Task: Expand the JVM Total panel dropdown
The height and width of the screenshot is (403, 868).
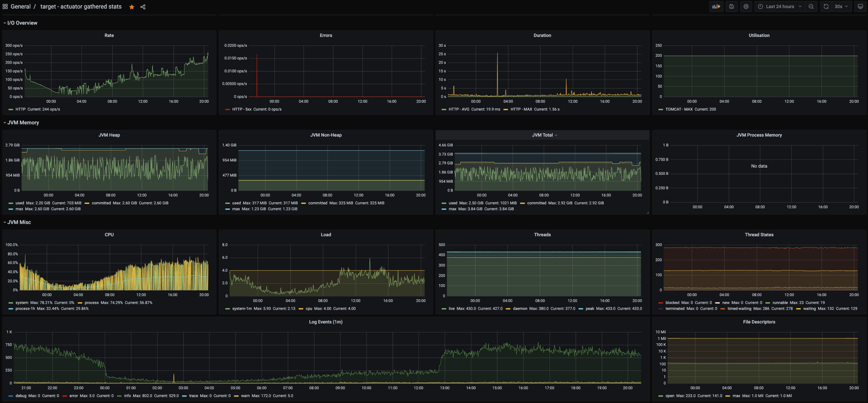Action: click(x=556, y=135)
